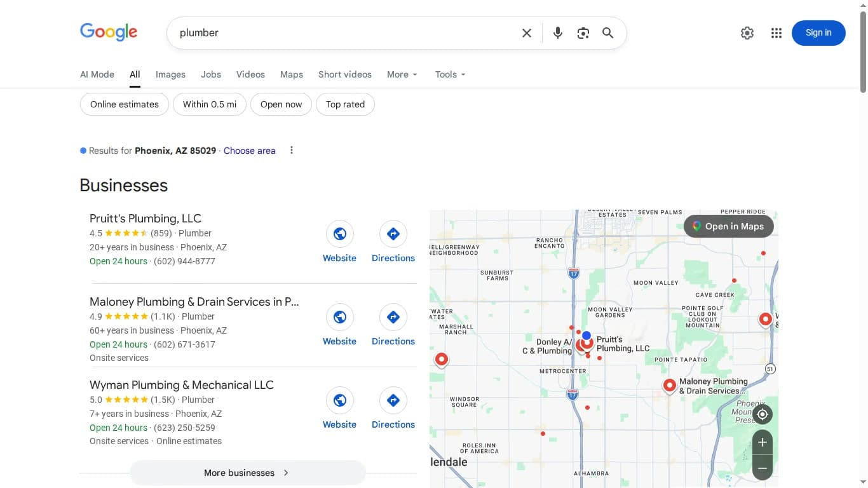Expand More businesses list
This screenshot has width=868, height=488.
[248, 473]
